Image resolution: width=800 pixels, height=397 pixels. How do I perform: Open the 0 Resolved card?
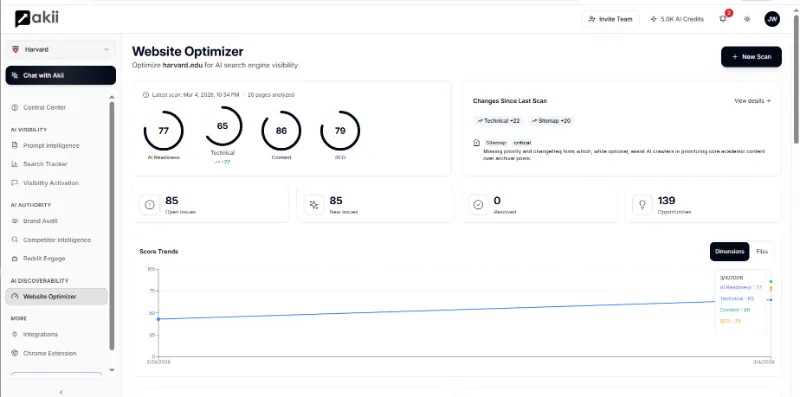(539, 205)
